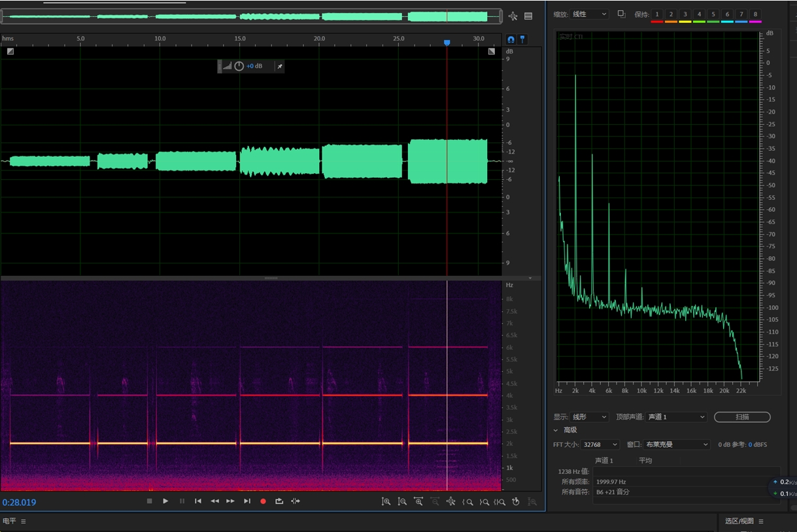The width and height of the screenshot is (797, 532).
Task: Click the 扫描 (Scan) button
Action: point(742,417)
